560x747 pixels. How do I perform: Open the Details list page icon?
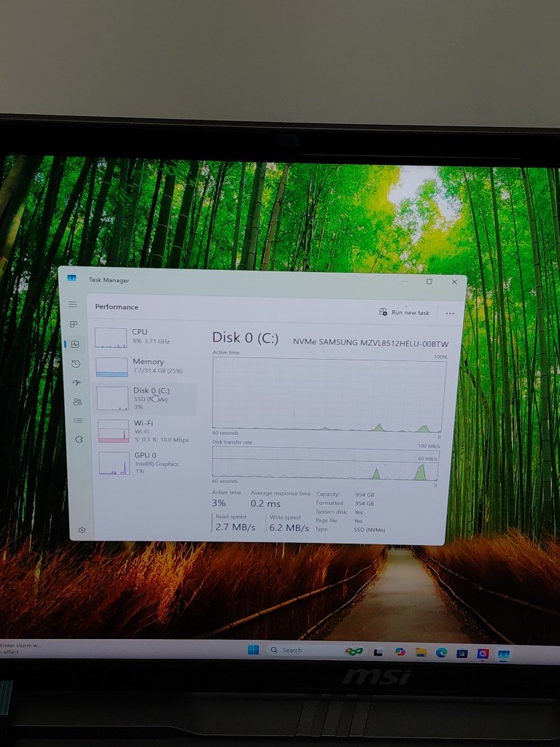tap(78, 420)
